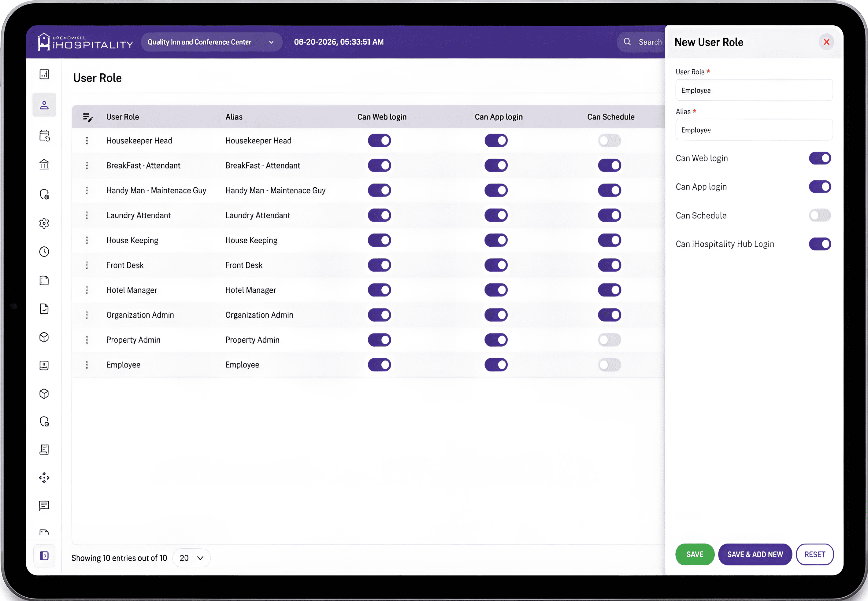Open the dashboard chart icon in sidebar
868x601 pixels.
click(44, 74)
